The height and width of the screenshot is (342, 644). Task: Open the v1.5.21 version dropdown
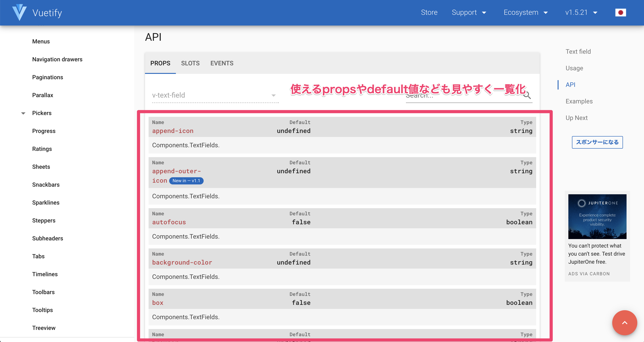581,13
